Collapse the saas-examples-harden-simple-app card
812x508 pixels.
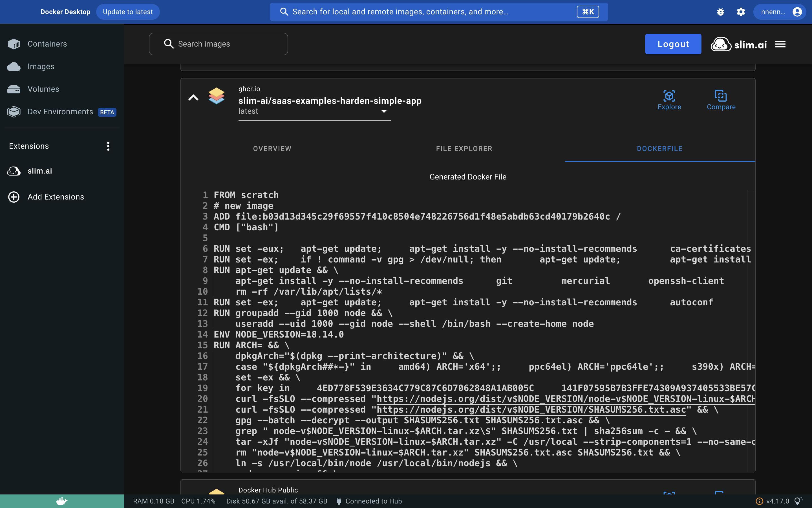(193, 98)
